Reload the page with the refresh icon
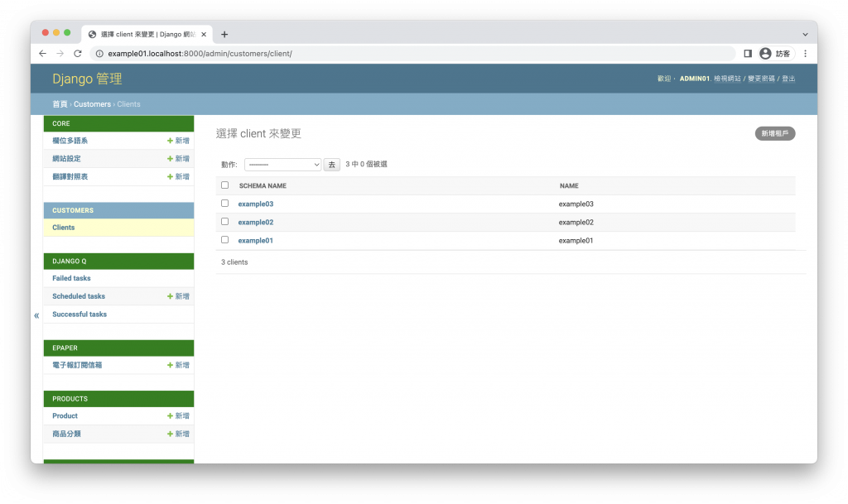This screenshot has height=504, width=848. click(78, 54)
